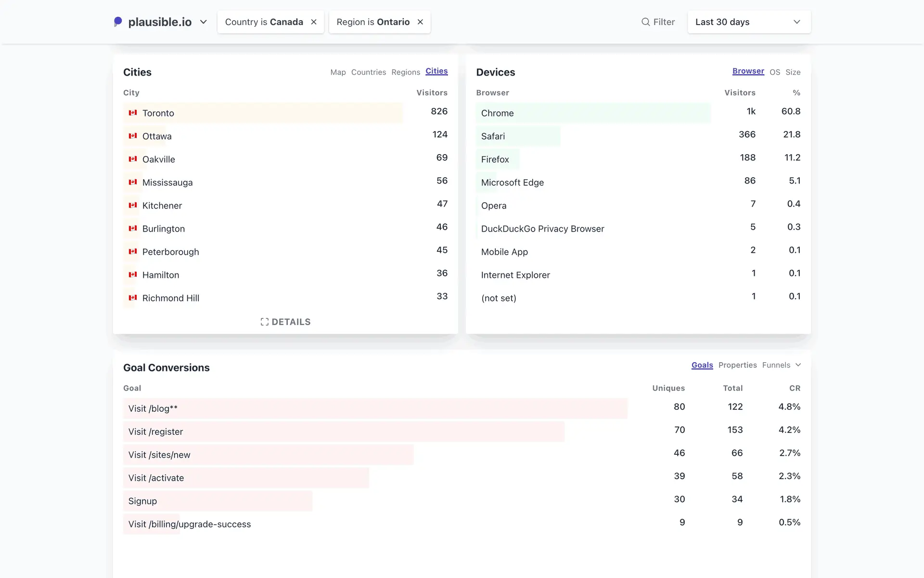Switch to the Regions tab
The image size is (924, 578).
tap(405, 72)
